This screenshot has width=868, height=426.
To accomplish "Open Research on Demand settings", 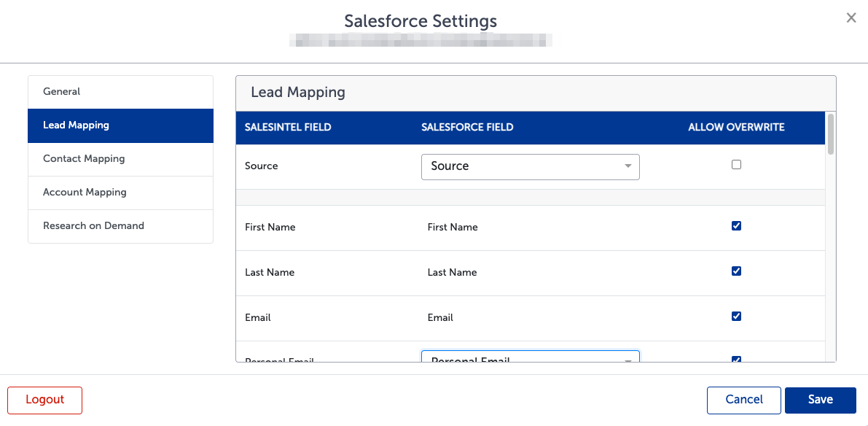I will pyautogui.click(x=121, y=226).
